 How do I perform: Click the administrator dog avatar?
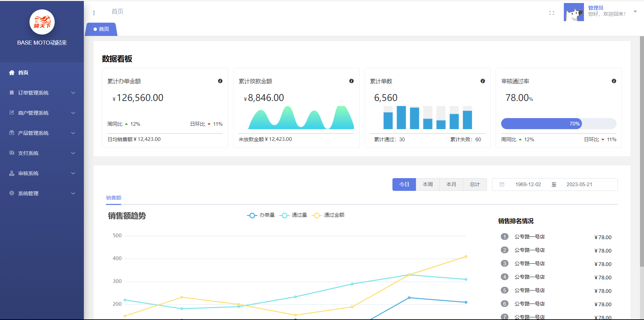pyautogui.click(x=574, y=12)
